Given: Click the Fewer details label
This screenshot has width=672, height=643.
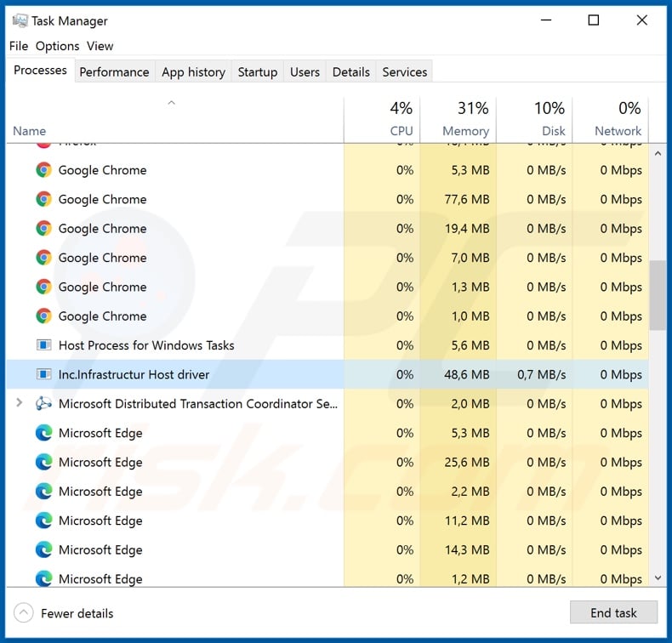Looking at the screenshot, I should 77,613.
